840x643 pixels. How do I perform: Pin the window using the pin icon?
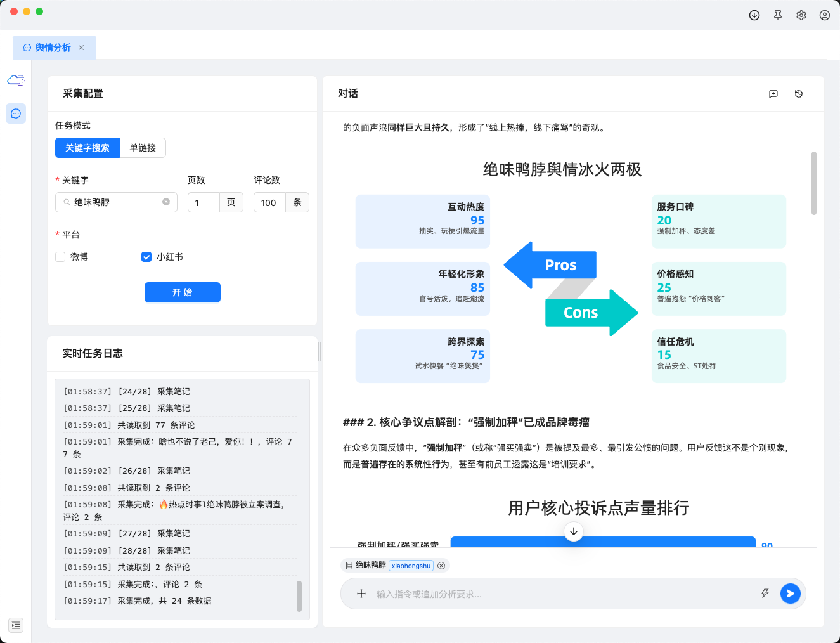(777, 15)
